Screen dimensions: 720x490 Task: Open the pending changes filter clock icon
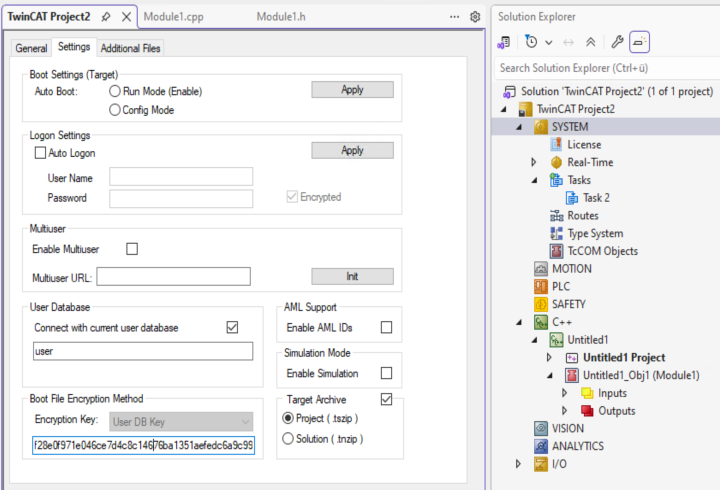(x=531, y=42)
